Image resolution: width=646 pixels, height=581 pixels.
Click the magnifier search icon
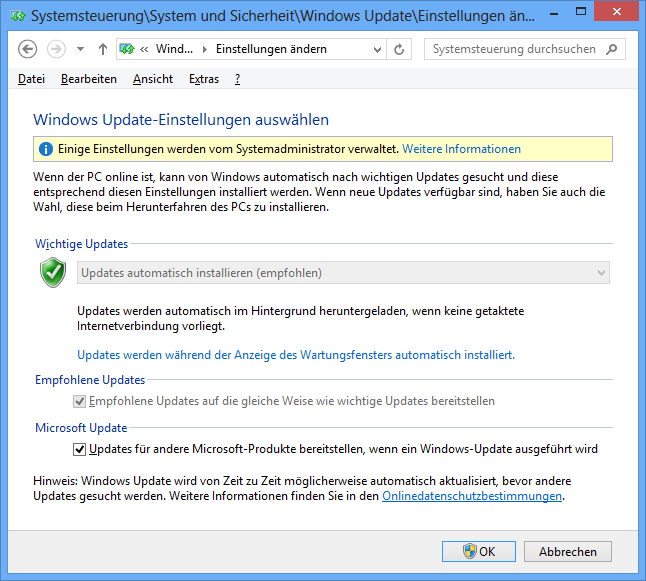(612, 49)
